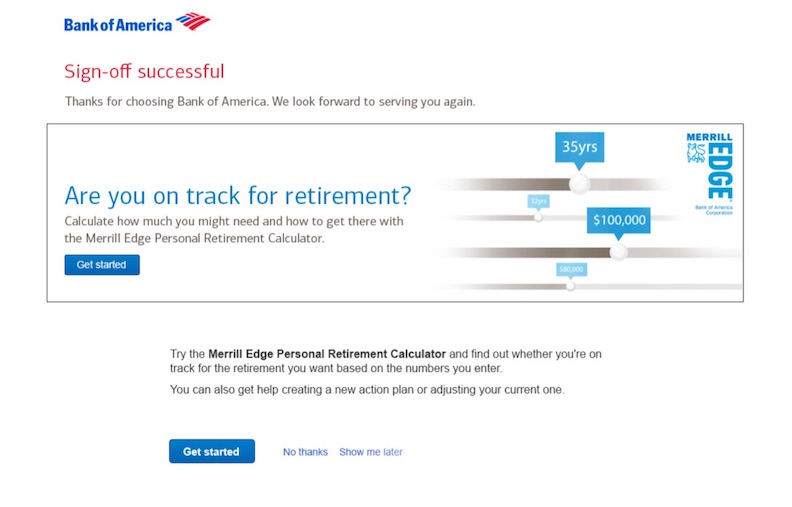The height and width of the screenshot is (507, 792).
Task: Decline the offer with No thanks
Action: pyautogui.click(x=305, y=452)
